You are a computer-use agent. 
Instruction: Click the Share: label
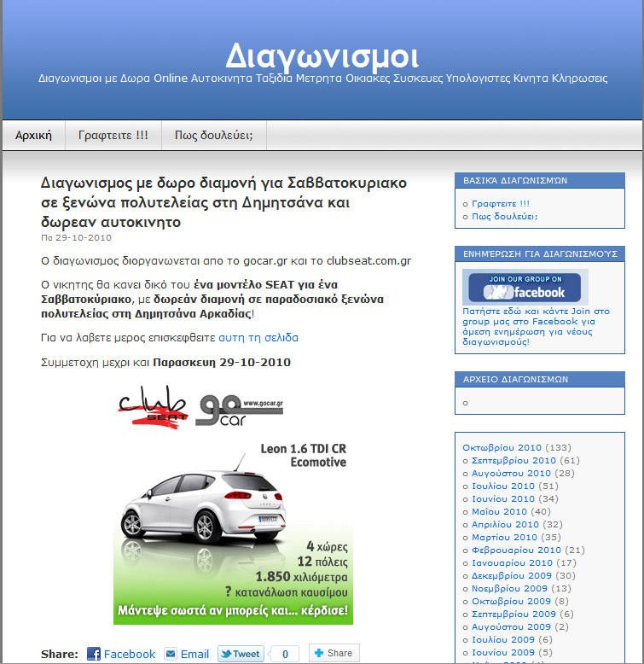[59, 654]
